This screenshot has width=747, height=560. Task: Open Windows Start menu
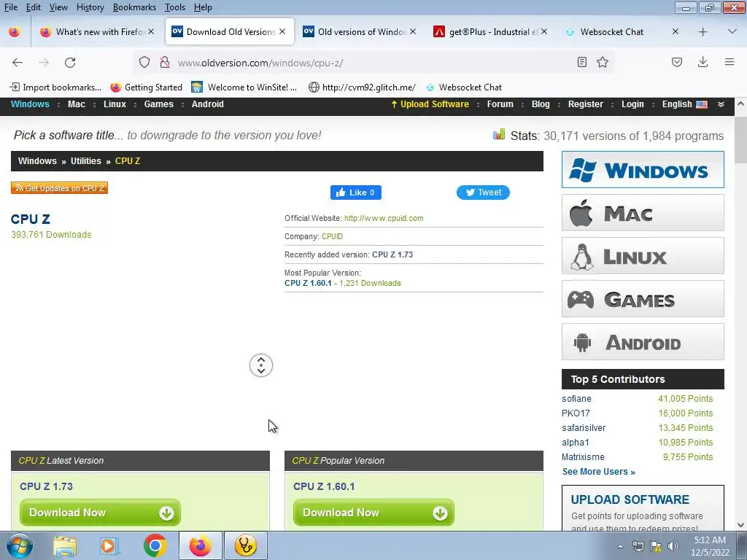[20, 545]
